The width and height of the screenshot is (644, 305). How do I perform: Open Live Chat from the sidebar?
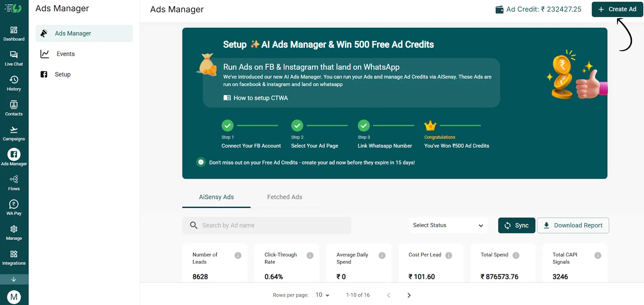pos(14,58)
